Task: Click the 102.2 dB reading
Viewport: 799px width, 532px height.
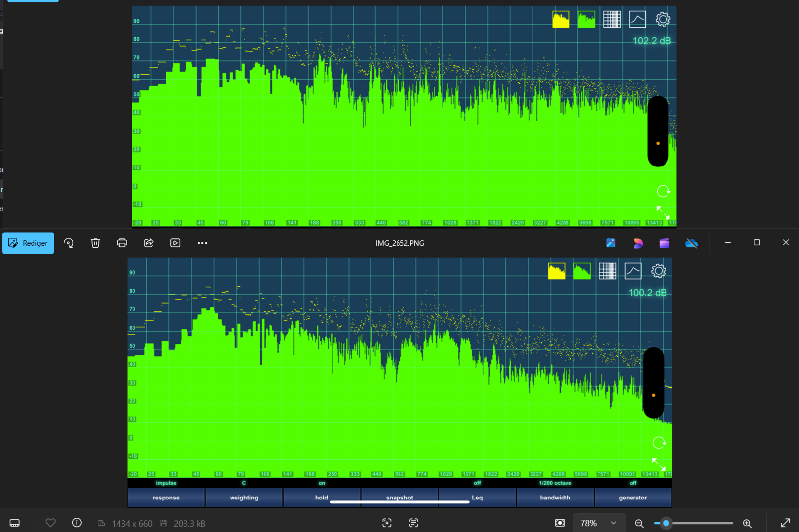Action: click(652, 41)
